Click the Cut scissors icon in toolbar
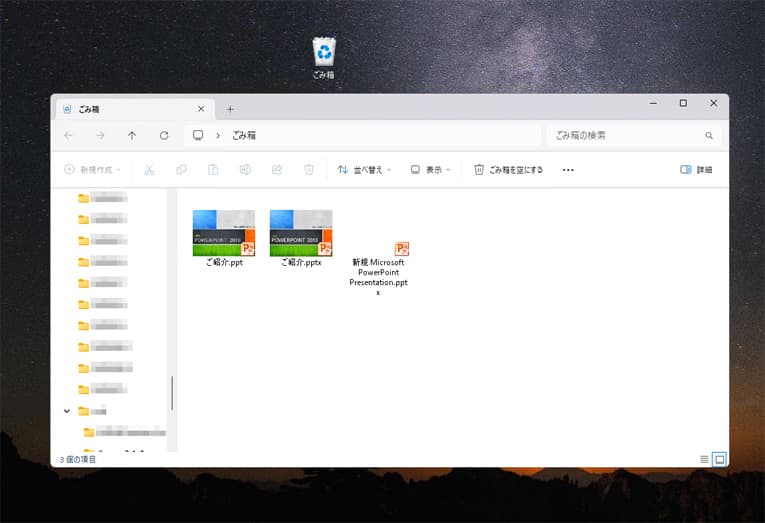The height and width of the screenshot is (523, 765). coord(149,170)
